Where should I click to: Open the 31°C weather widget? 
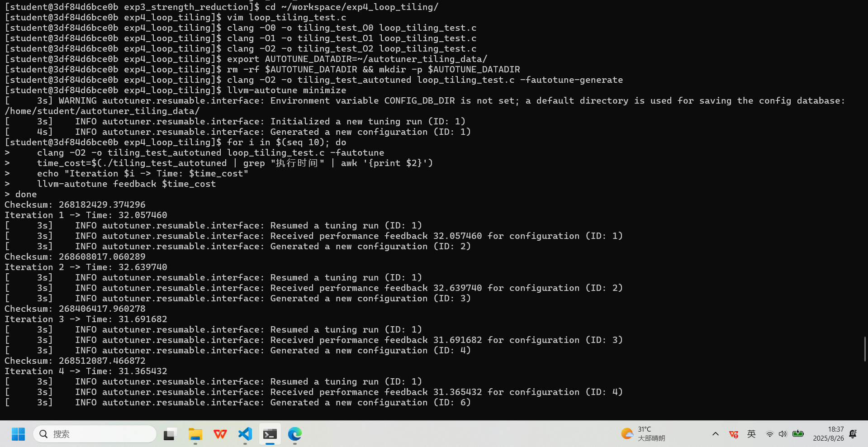(x=643, y=434)
